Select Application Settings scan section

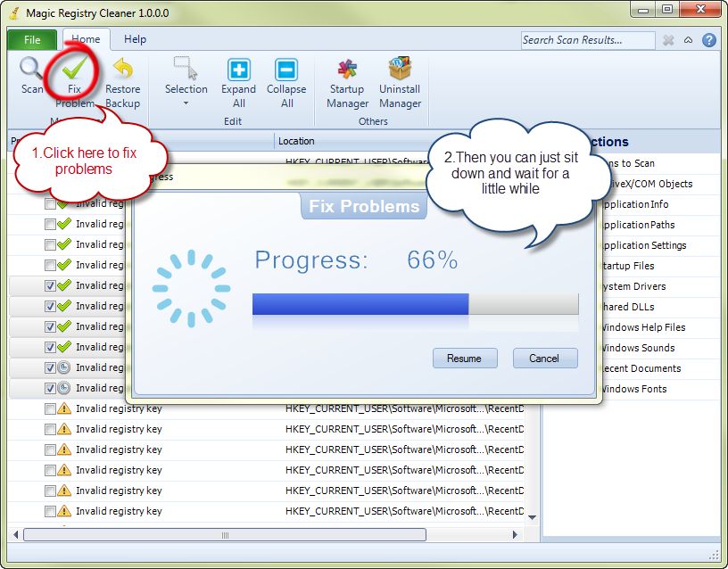click(x=644, y=245)
